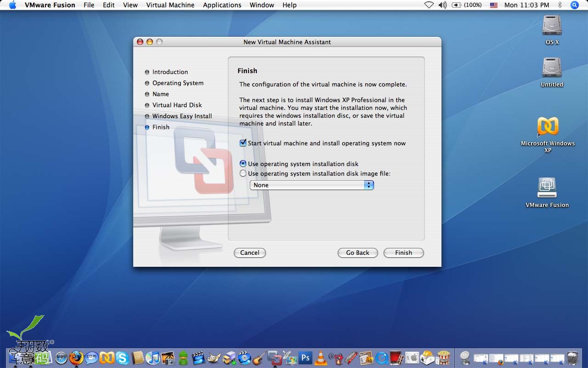The width and height of the screenshot is (588, 368).
Task: Launch iTunes from the dock
Action: [153, 357]
